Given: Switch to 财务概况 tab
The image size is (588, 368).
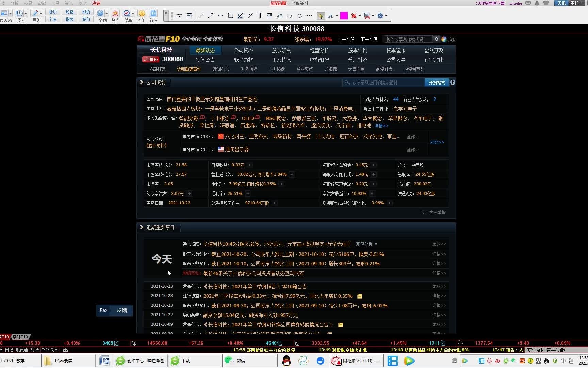Looking at the screenshot, I should point(320,60).
